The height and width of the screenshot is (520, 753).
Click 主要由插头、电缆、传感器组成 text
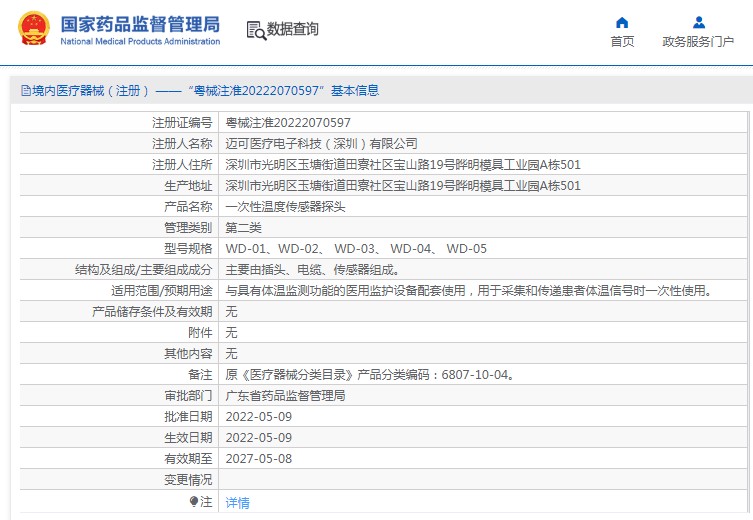click(x=313, y=270)
